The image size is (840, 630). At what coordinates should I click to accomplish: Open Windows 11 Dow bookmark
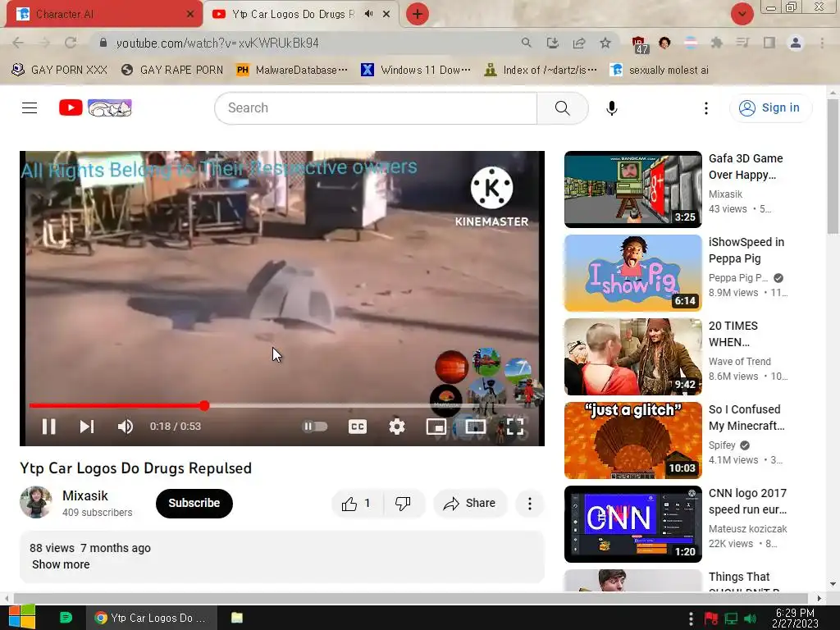click(416, 70)
